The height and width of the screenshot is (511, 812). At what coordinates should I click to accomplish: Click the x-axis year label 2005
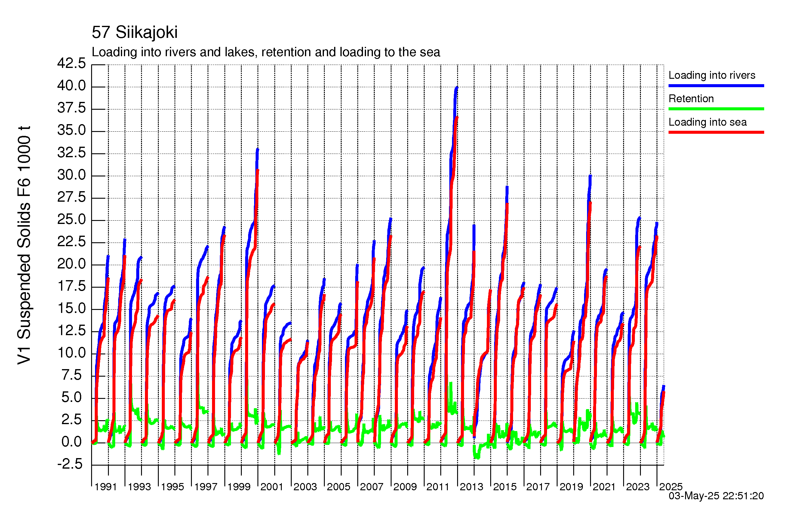click(339, 487)
